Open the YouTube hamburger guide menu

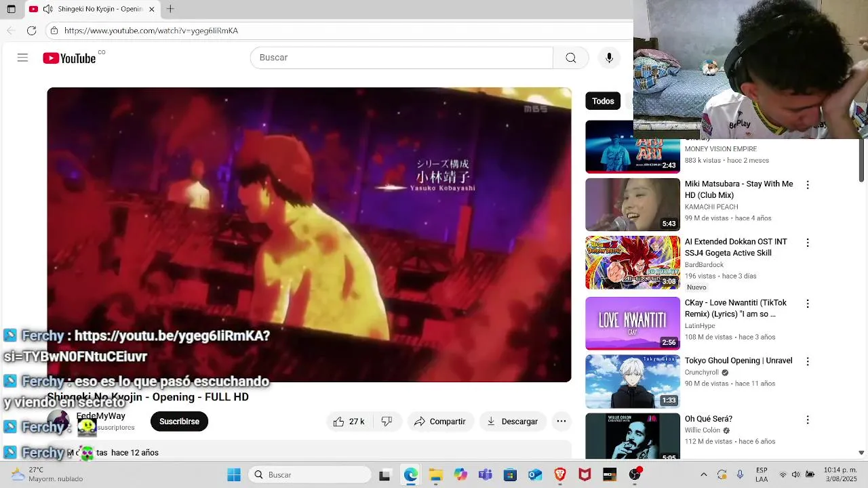(x=22, y=58)
